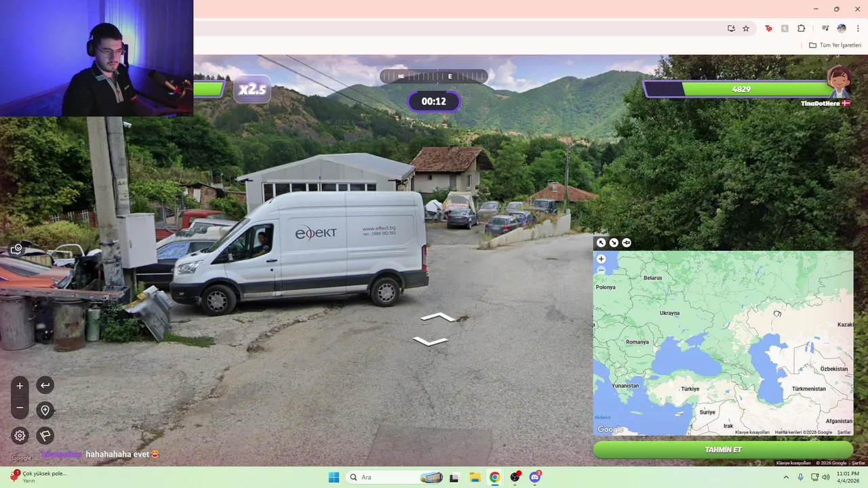This screenshot has width=868, height=488.
Task: Open the emote icon at left edge
Action: point(17,249)
